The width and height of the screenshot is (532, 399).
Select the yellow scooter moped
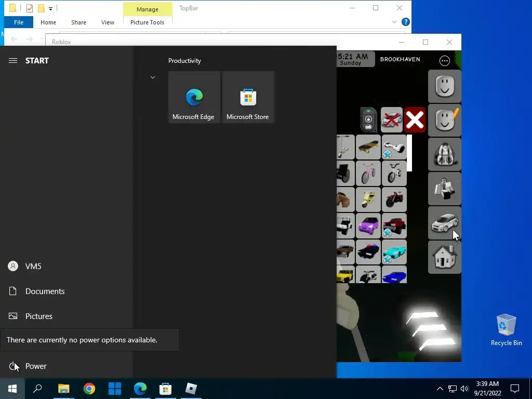(x=368, y=199)
